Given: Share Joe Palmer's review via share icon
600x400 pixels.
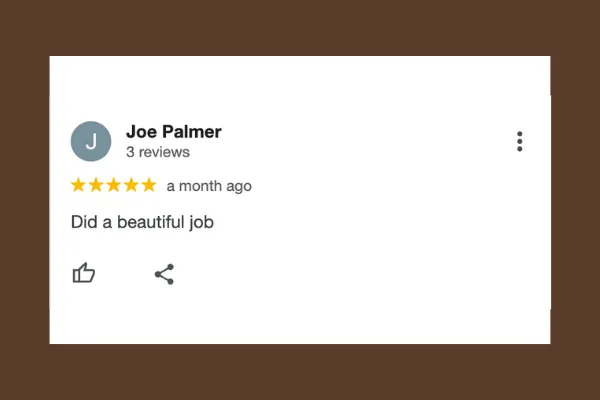Looking at the screenshot, I should [x=164, y=274].
